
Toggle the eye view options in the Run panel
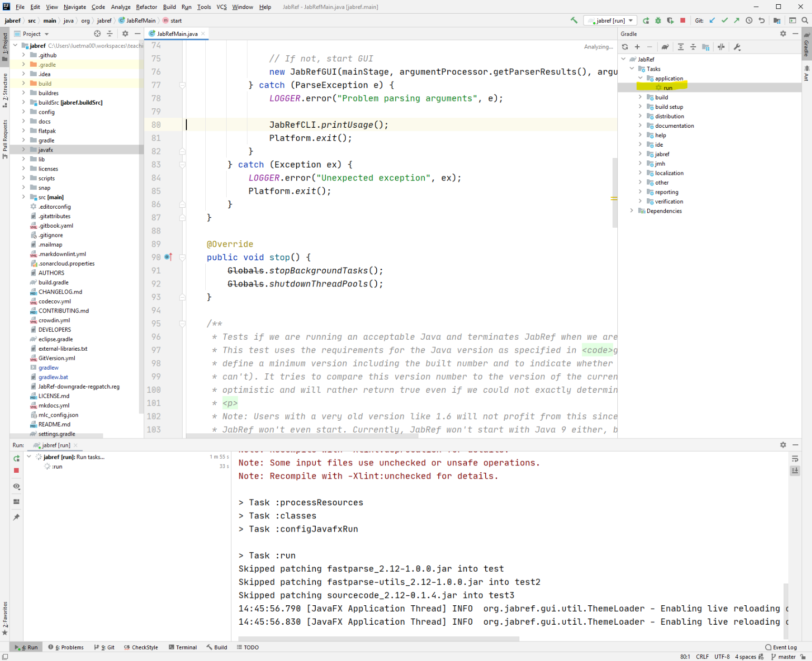[16, 486]
